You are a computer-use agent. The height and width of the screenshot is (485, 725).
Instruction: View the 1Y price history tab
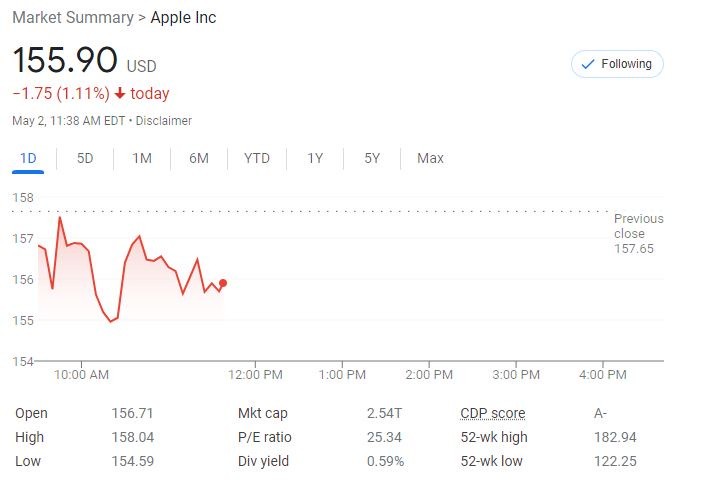(315, 158)
